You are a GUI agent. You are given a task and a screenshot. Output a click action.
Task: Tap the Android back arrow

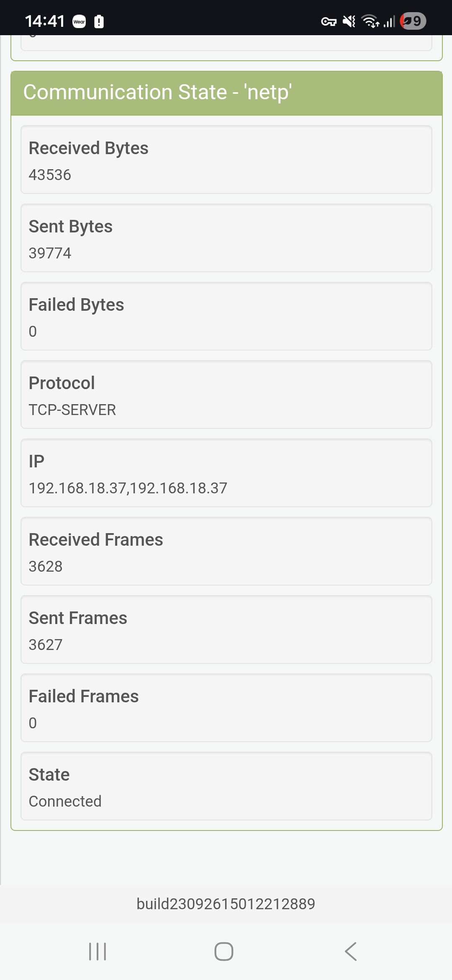pos(351,952)
